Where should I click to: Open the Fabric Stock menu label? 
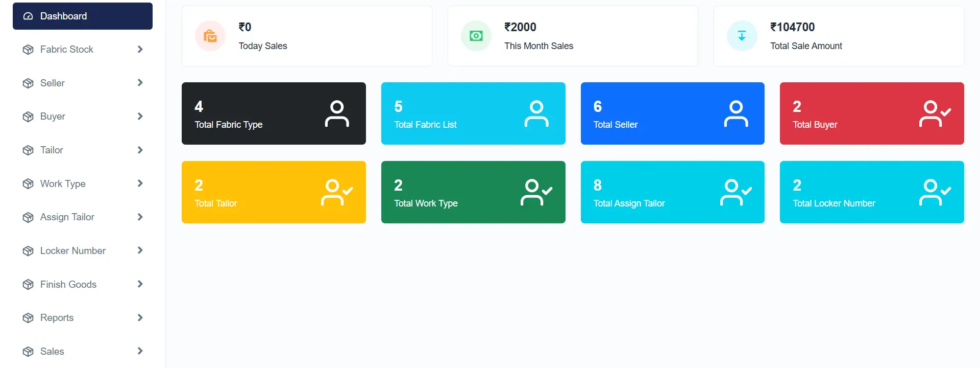coord(67,50)
